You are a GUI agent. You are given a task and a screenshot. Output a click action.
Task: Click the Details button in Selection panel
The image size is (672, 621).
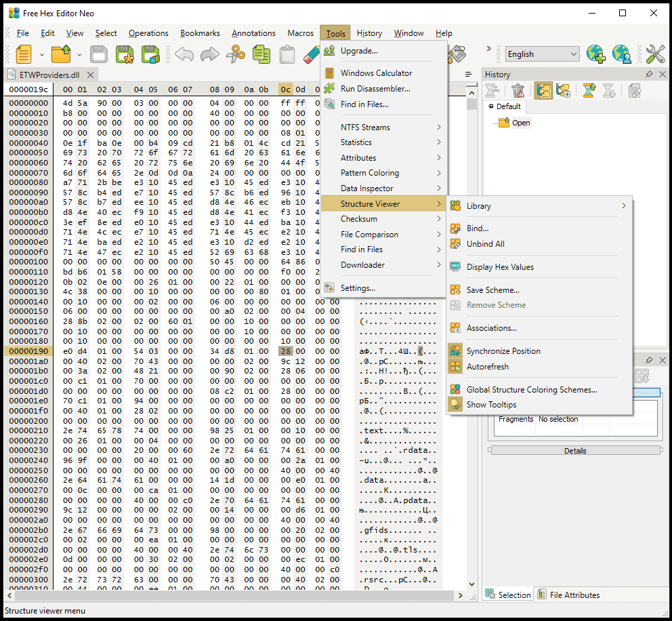pyautogui.click(x=574, y=451)
